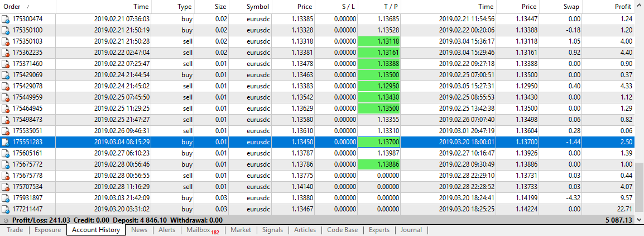Open the Market tab
Viewport: 644px width, 236px height.
(x=241, y=230)
